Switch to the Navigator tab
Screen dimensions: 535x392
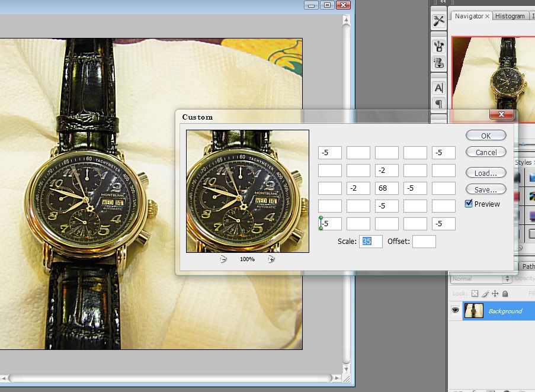pos(469,16)
